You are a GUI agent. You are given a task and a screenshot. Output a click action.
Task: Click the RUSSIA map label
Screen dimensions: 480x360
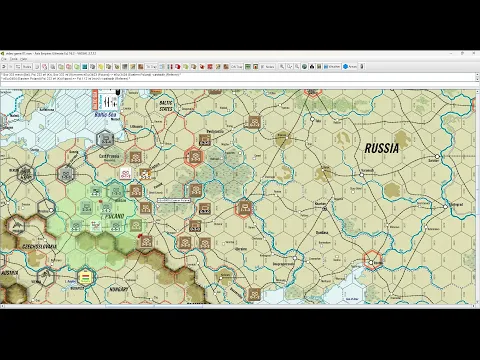[382, 148]
